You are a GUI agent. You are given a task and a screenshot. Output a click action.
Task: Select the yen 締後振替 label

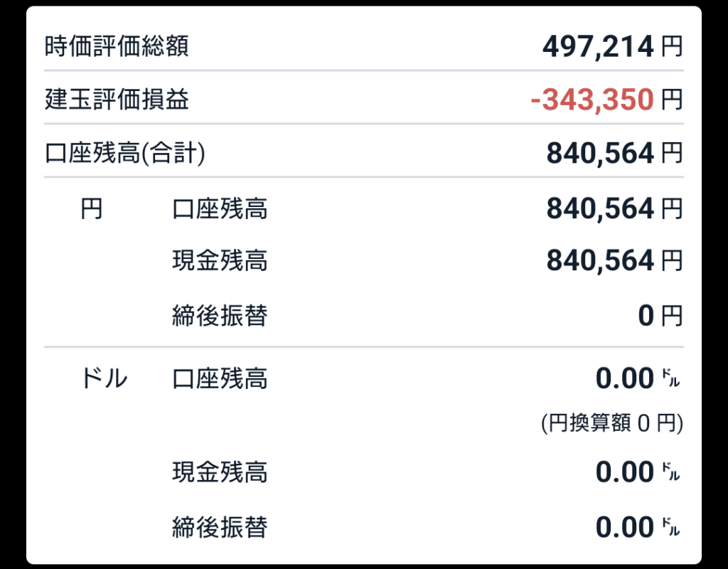click(220, 316)
